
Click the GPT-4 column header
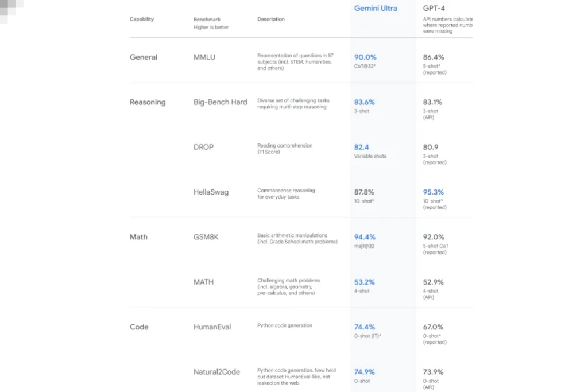(x=434, y=8)
